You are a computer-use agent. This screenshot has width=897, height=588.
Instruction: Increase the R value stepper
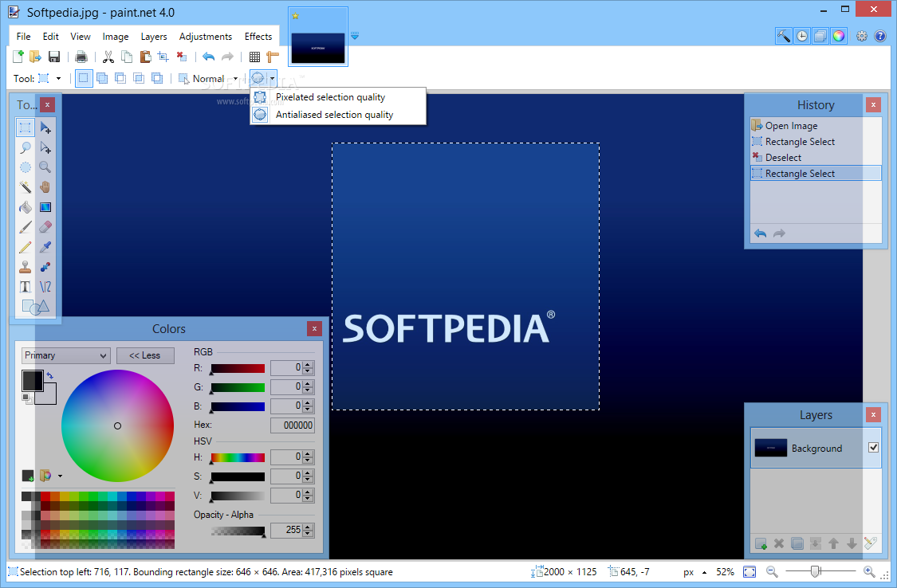pos(308,365)
